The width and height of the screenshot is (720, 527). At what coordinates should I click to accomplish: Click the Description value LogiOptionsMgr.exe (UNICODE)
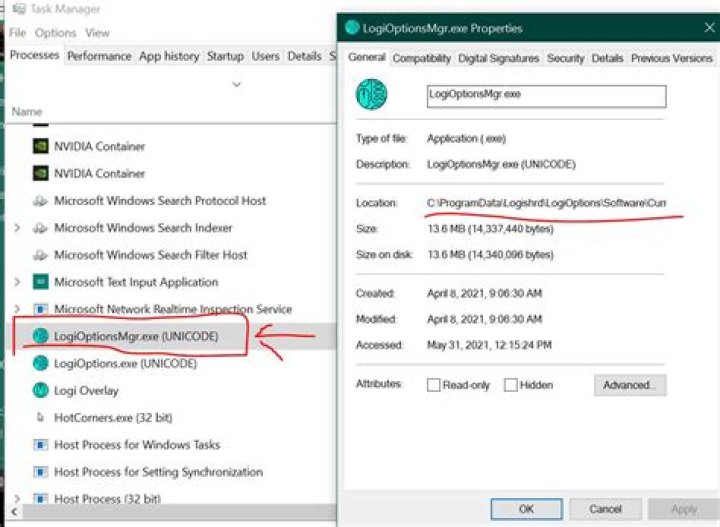coord(501,164)
